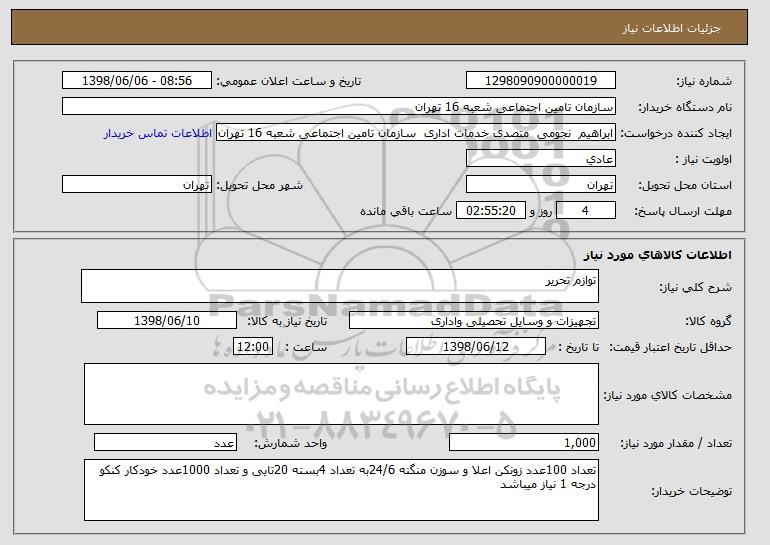
Task: Click the شرح کلی نیاز text box
Action: coord(340,286)
